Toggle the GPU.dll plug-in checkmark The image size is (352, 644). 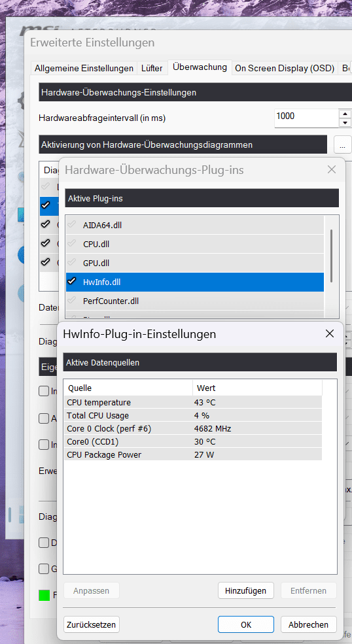click(x=72, y=262)
